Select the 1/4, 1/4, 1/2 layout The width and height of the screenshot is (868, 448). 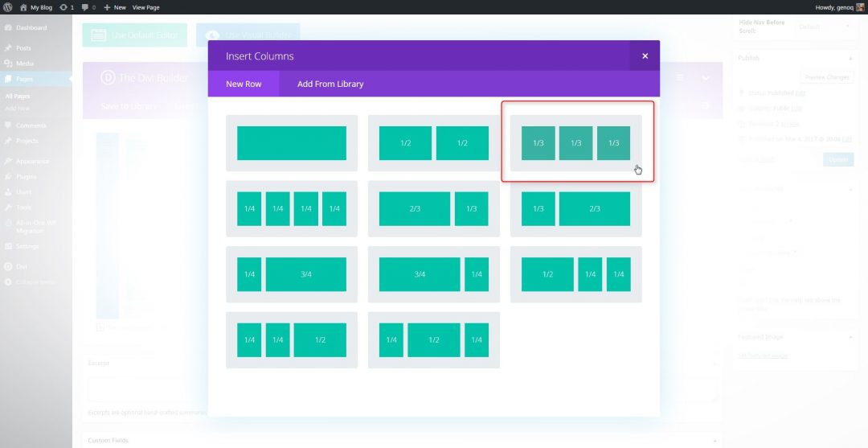(292, 340)
